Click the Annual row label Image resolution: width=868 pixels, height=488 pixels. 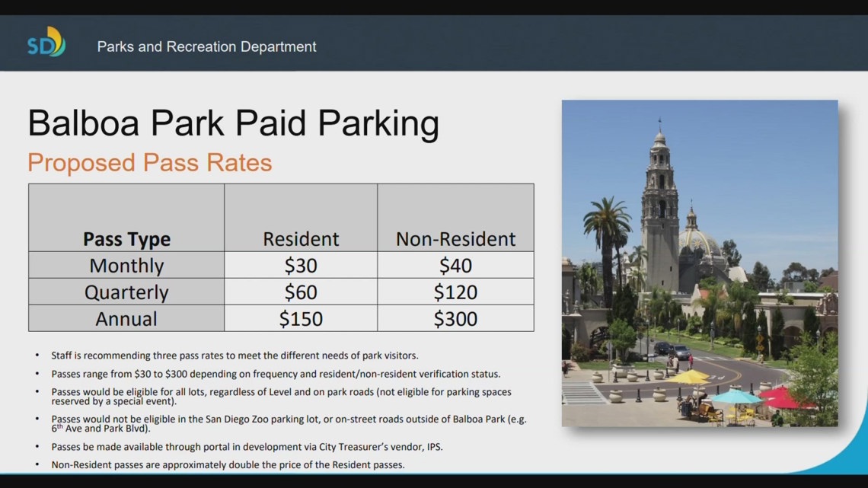126,318
